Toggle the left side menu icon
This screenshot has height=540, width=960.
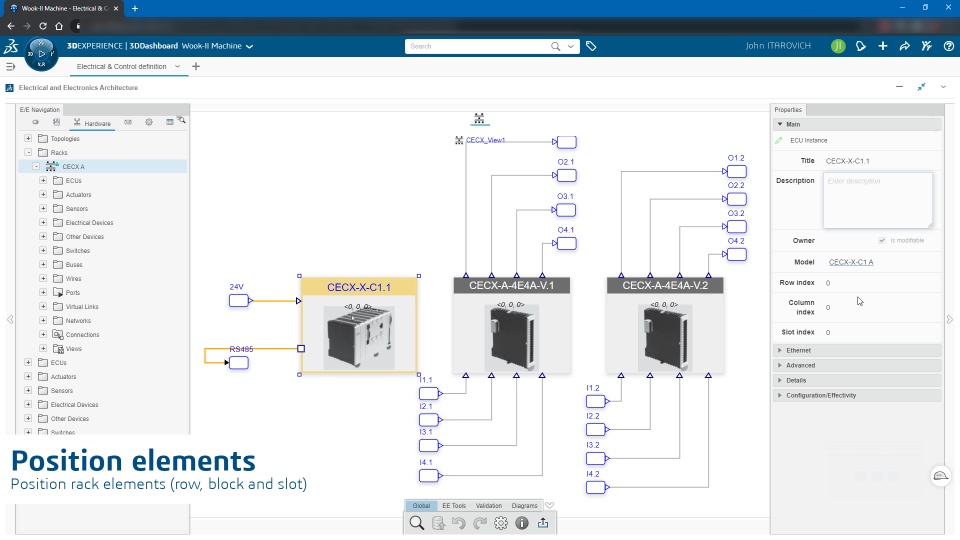[x=10, y=66]
